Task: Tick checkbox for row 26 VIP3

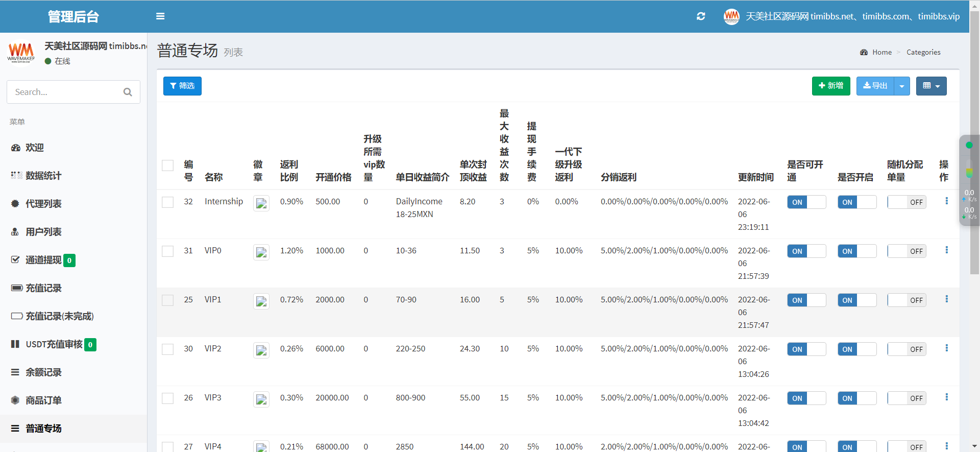Action: [x=167, y=398]
